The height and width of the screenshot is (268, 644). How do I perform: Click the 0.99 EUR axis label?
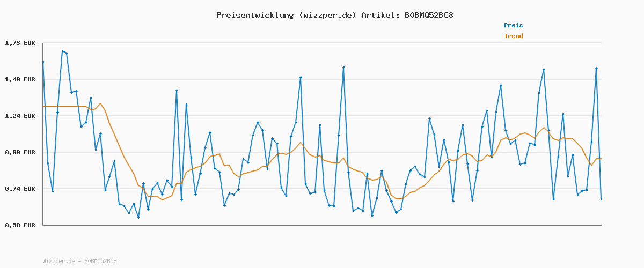(x=20, y=152)
